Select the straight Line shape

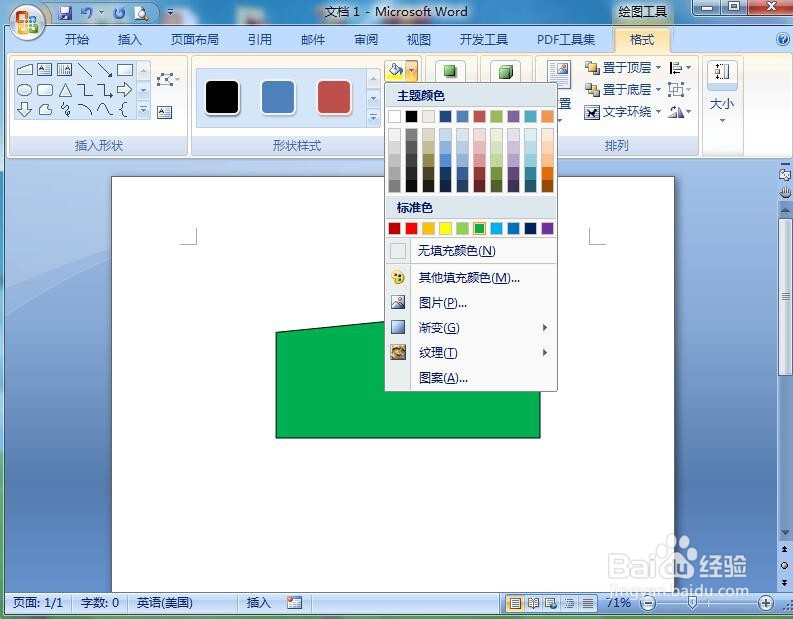[x=84, y=69]
